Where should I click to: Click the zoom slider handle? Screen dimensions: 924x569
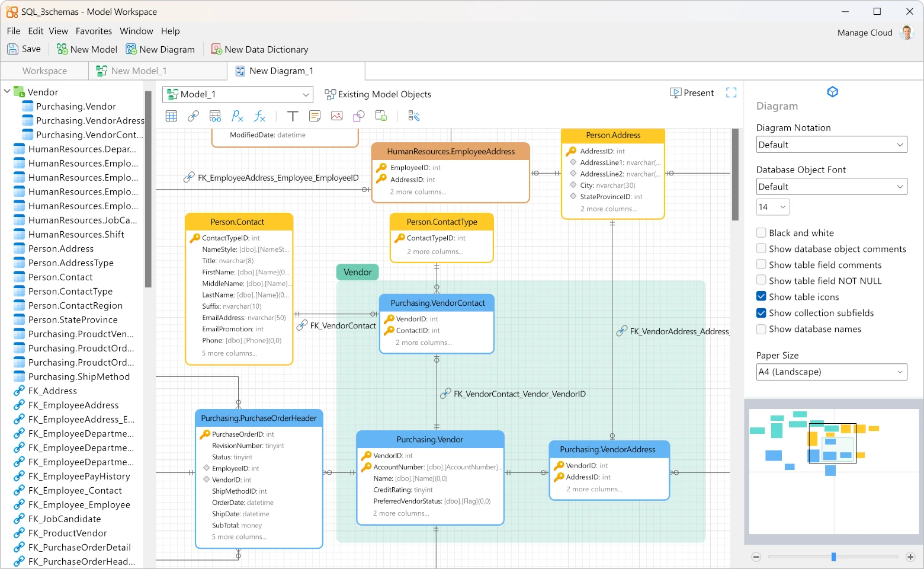833,557
